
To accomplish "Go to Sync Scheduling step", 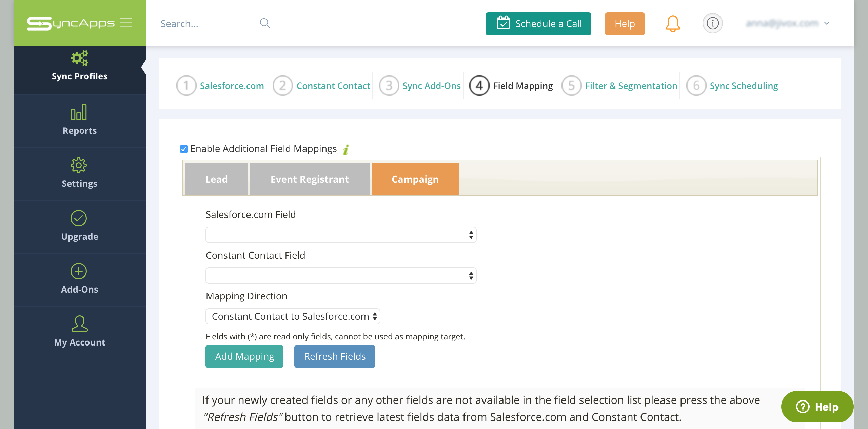I will click(744, 86).
